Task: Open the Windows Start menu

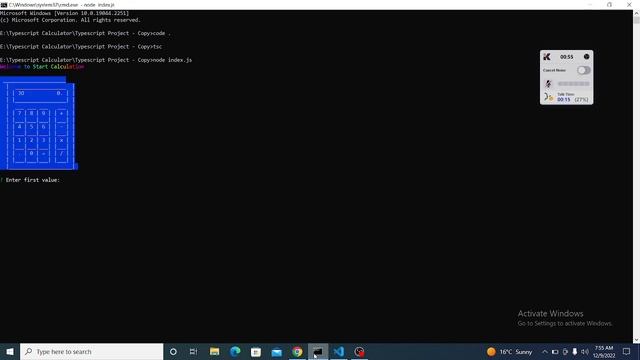Action: pyautogui.click(x=10, y=351)
